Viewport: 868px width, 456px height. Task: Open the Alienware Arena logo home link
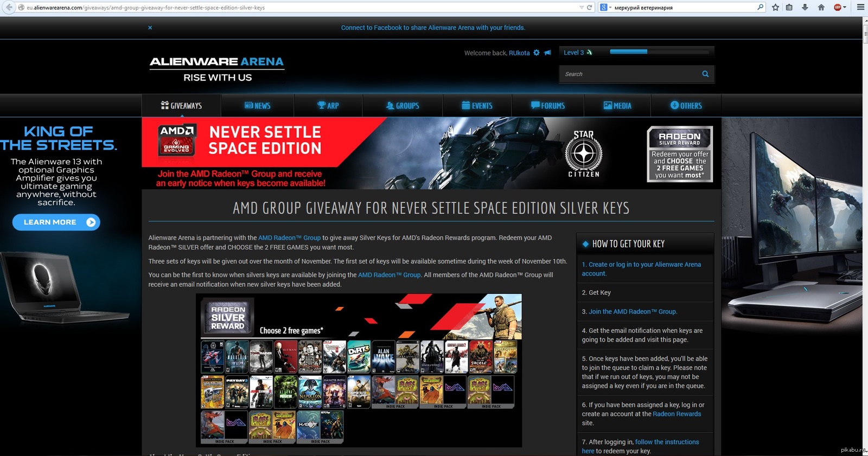tap(217, 69)
